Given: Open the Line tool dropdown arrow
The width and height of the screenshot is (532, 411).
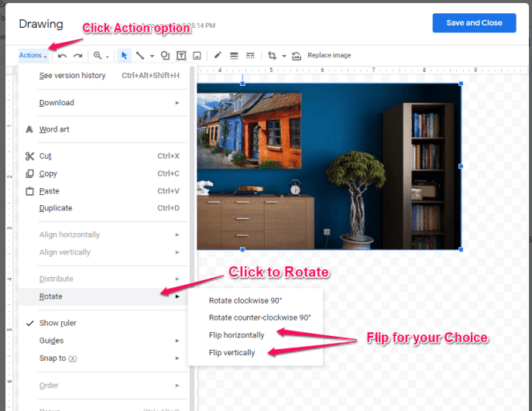Looking at the screenshot, I should (152, 56).
